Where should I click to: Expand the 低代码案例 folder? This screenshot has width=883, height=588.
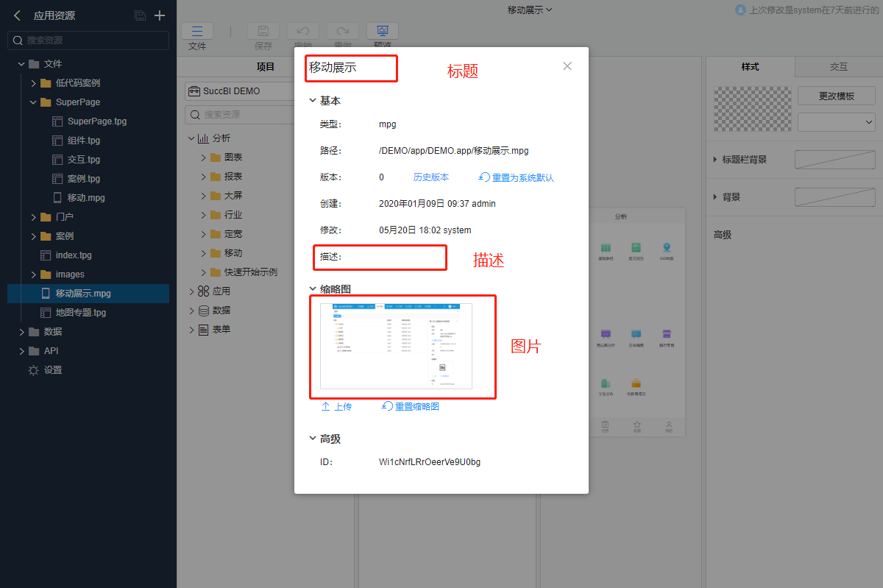(34, 83)
